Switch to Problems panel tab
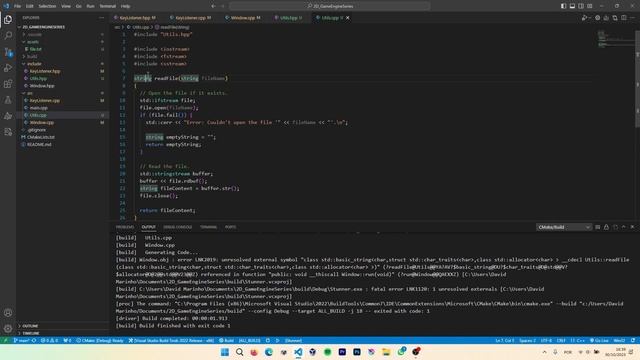The width and height of the screenshot is (640, 360). pyautogui.click(x=124, y=227)
